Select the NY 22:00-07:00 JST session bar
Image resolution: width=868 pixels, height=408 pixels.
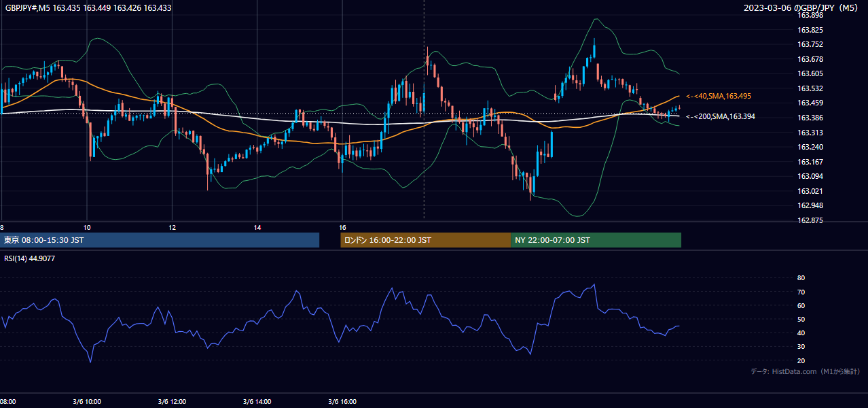click(x=596, y=240)
